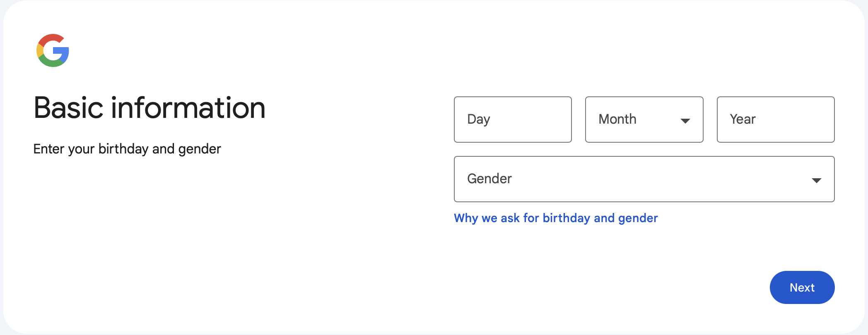This screenshot has width=868, height=335.
Task: Show gender options list
Action: coord(644,179)
